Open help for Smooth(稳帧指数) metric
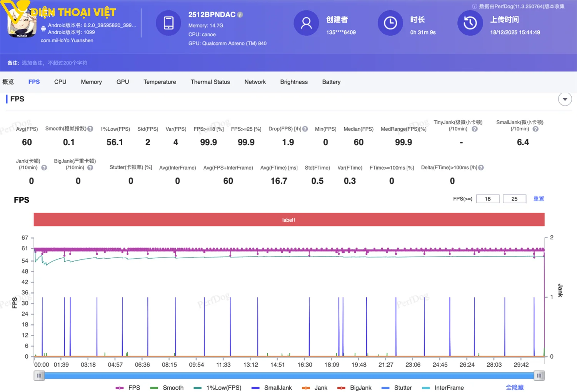This screenshot has width=577, height=392. (90, 129)
